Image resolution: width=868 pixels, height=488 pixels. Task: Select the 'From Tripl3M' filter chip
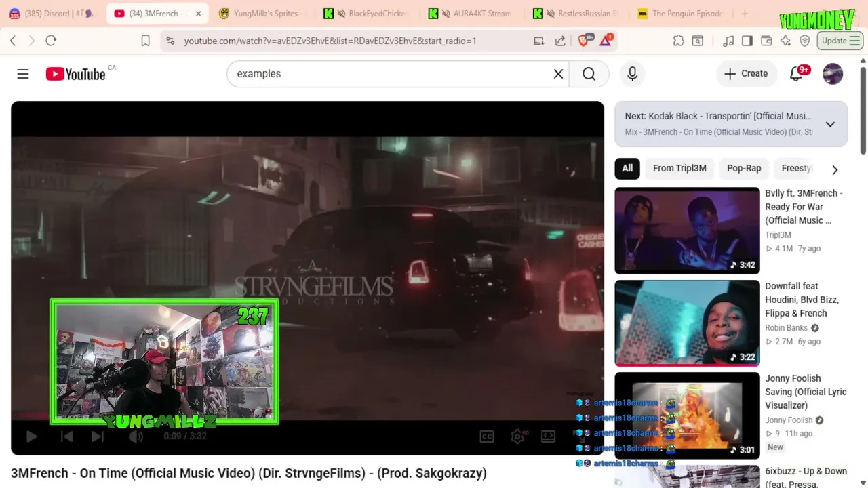pos(679,168)
